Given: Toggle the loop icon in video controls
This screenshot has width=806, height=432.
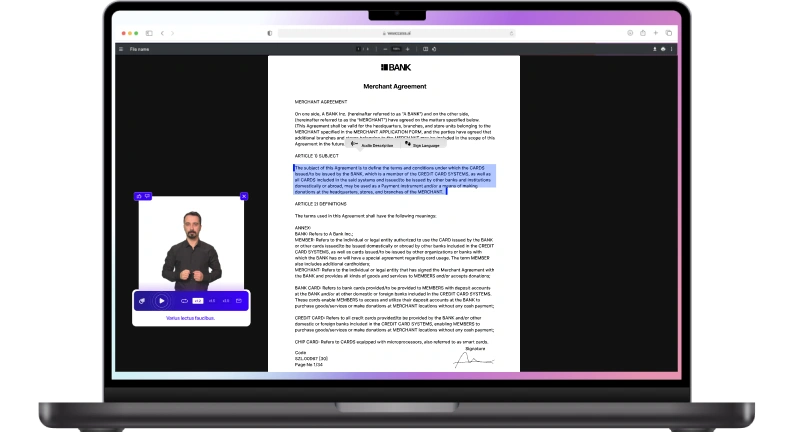Looking at the screenshot, I should pos(184,300).
